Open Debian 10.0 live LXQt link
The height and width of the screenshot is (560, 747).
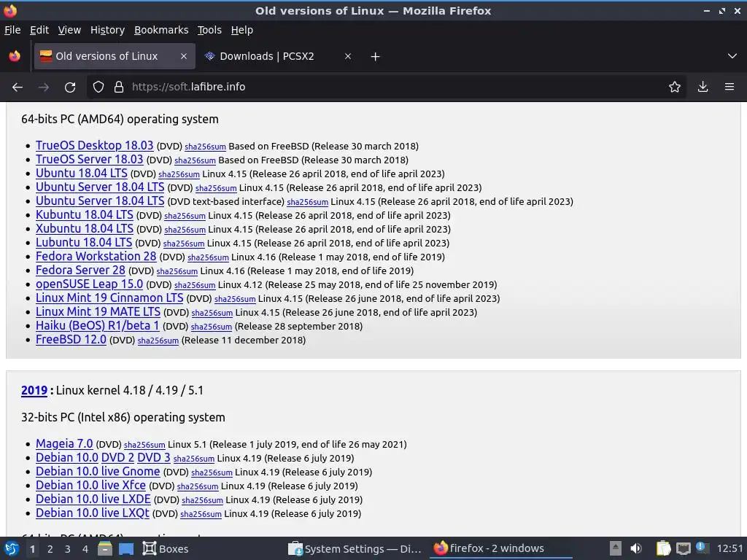coord(93,513)
